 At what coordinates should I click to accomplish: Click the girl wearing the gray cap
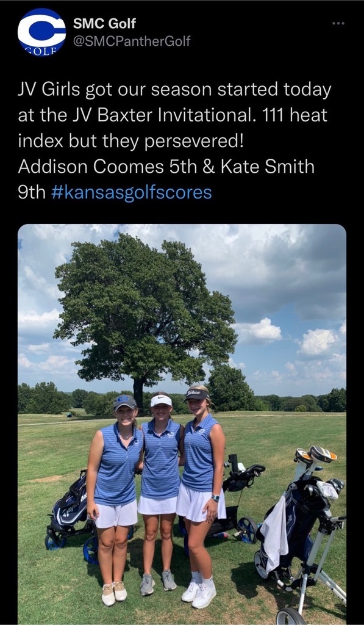[115, 498]
